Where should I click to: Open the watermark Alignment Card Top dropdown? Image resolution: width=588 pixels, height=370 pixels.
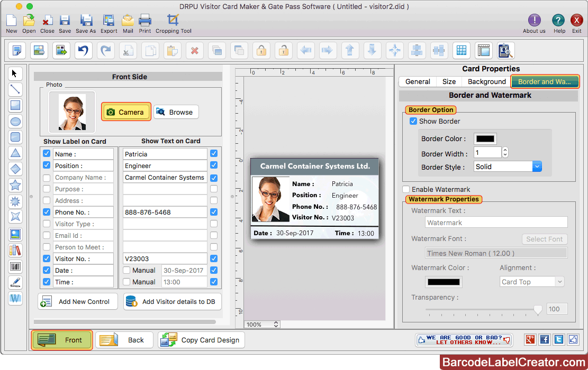coord(532,282)
